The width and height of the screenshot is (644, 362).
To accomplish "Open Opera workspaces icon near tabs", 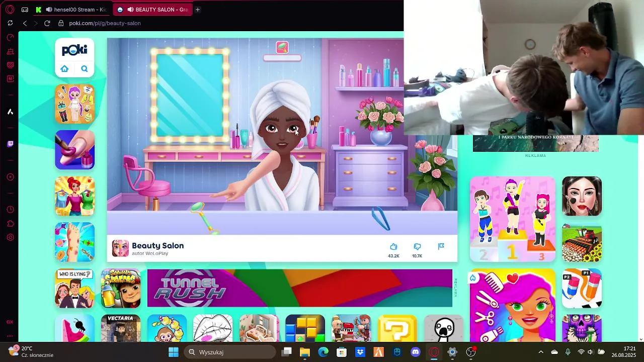I will point(25,10).
